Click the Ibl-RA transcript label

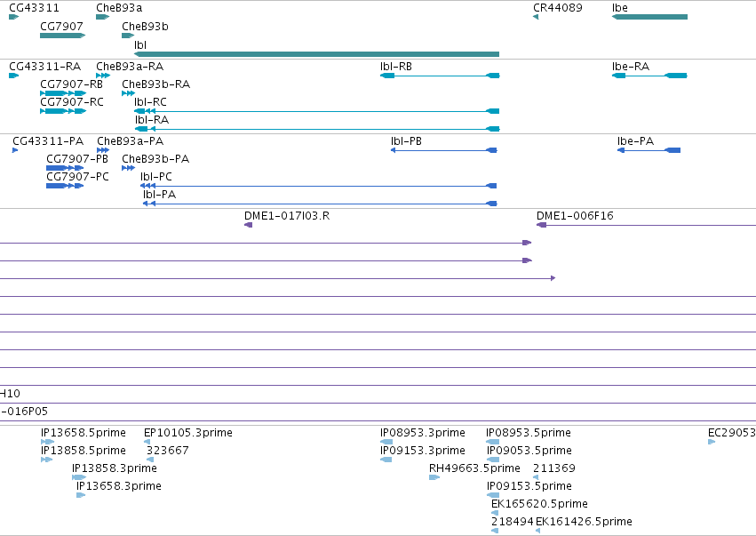click(152, 120)
